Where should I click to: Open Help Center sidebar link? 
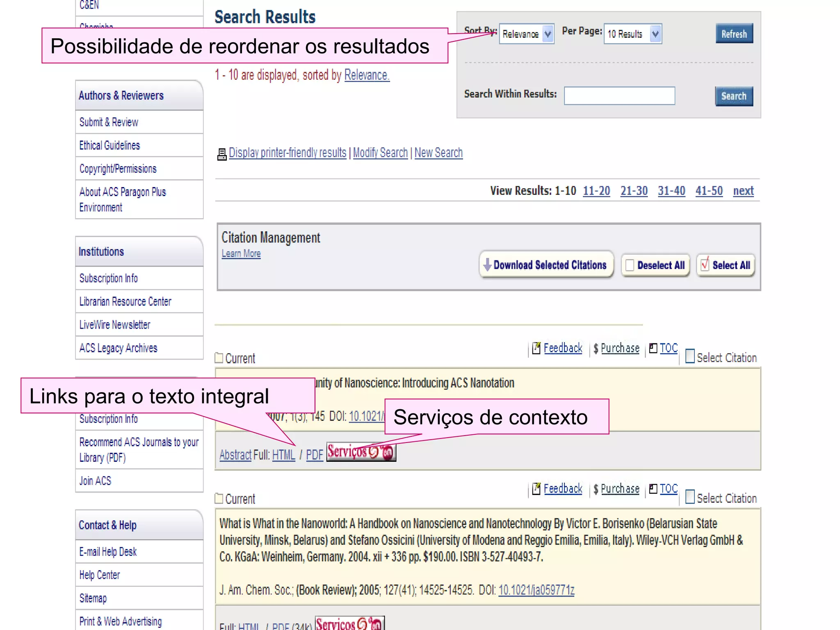point(99,575)
